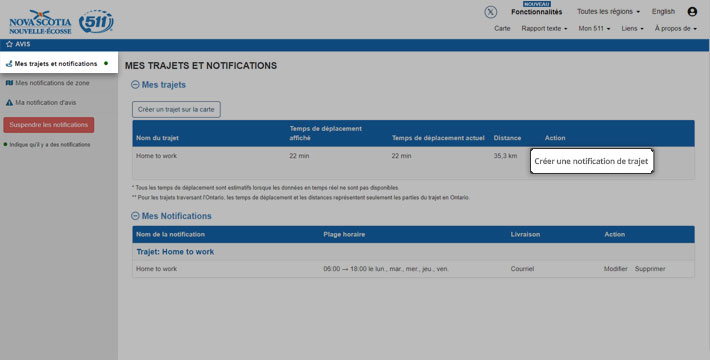
Task: Collapse the Mes trajets section
Action: coord(135,85)
